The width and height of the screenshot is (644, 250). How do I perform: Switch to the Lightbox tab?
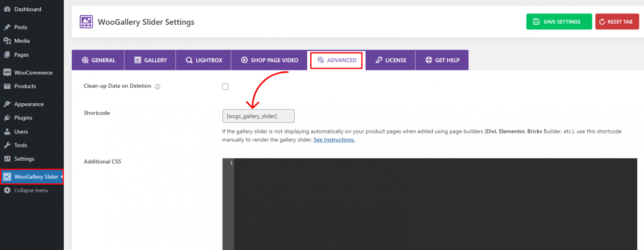coord(203,60)
